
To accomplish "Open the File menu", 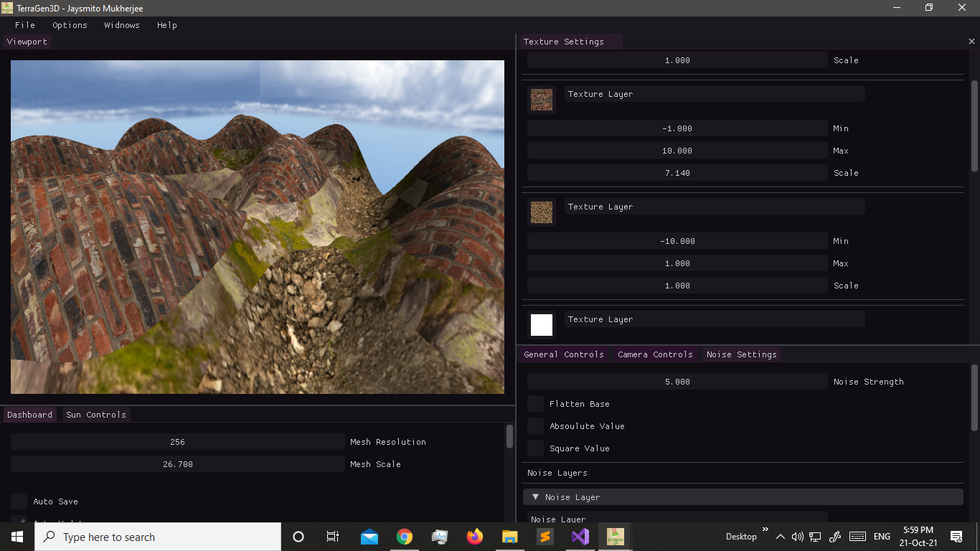I will pos(25,25).
